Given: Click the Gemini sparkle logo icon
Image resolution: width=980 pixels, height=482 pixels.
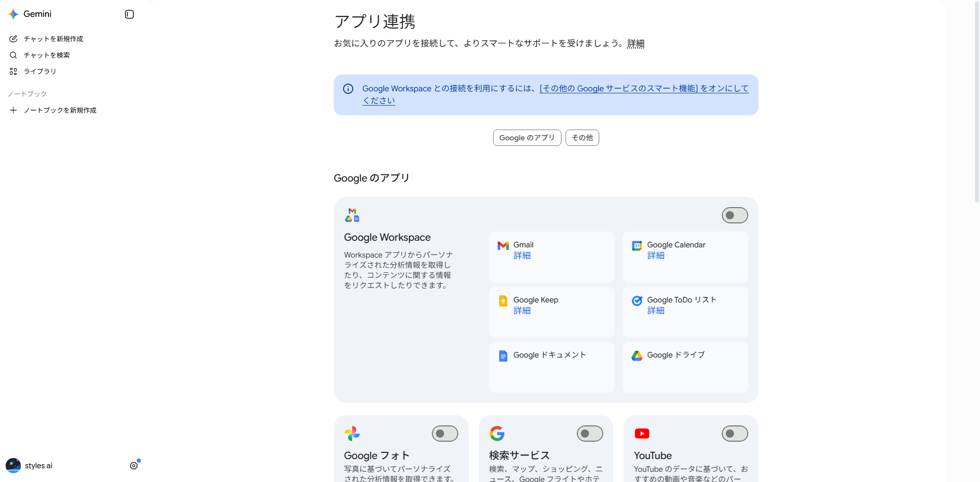Looking at the screenshot, I should tap(13, 14).
